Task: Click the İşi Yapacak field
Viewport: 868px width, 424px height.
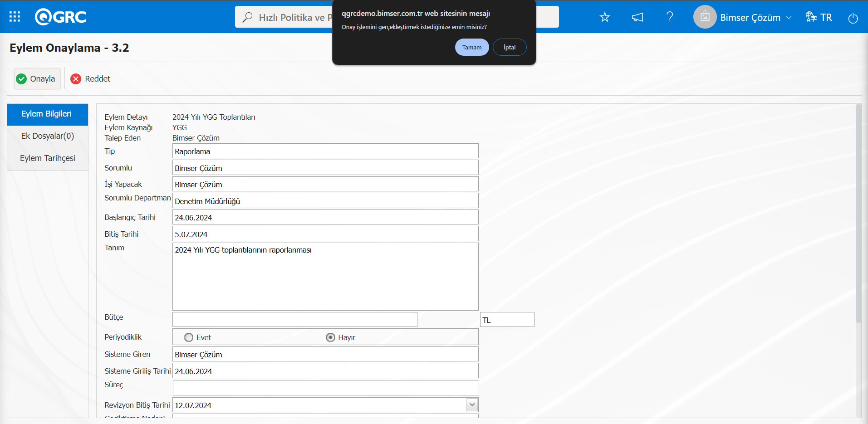Action: [x=325, y=184]
